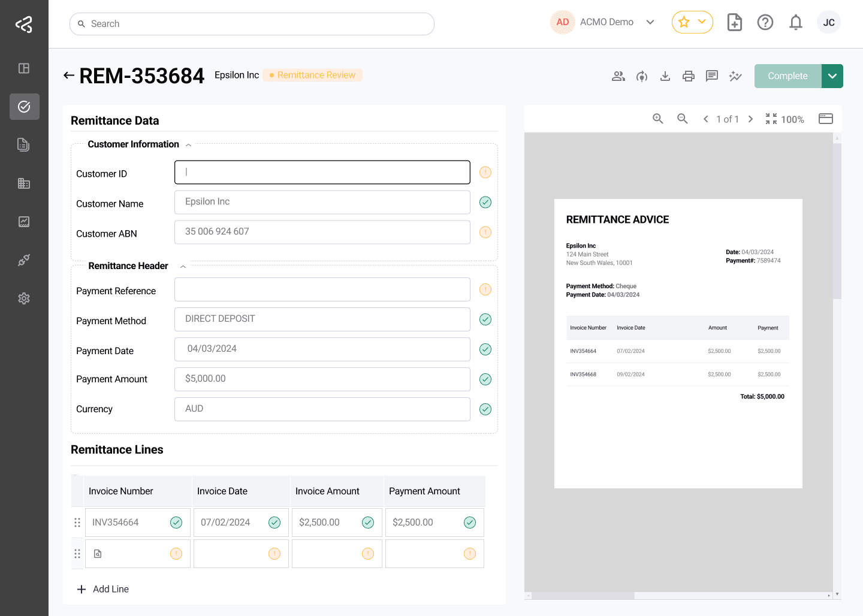Click the Customer ID input field
Image resolution: width=863 pixels, height=616 pixels.
click(322, 173)
